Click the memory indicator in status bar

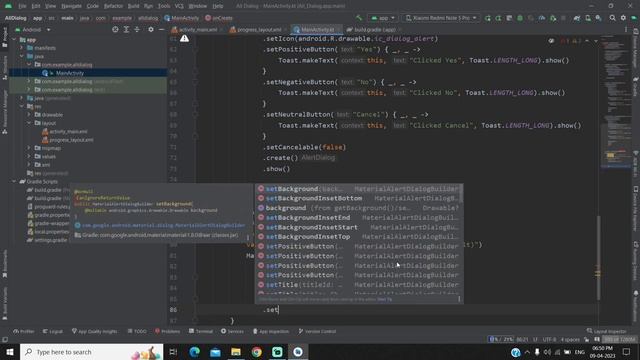pos(620,340)
